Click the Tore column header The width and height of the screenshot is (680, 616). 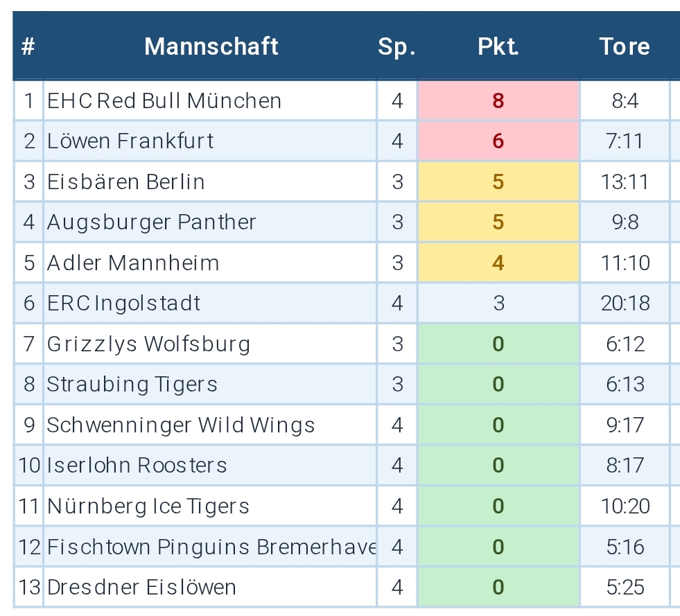[625, 47]
